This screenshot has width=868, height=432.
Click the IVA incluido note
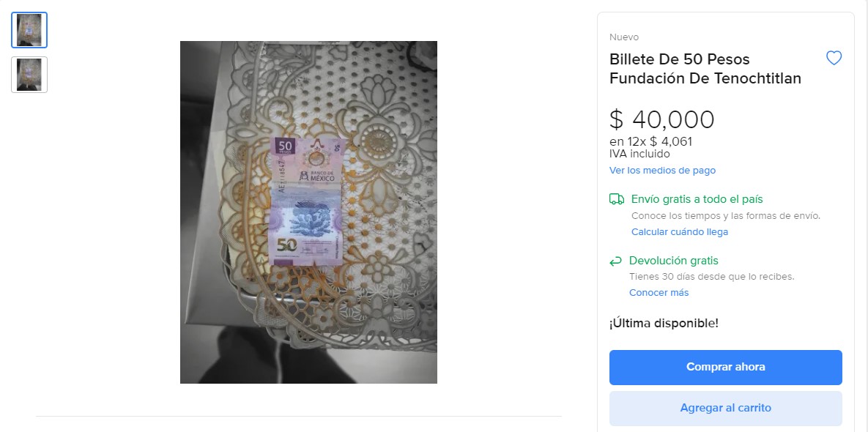click(x=639, y=154)
